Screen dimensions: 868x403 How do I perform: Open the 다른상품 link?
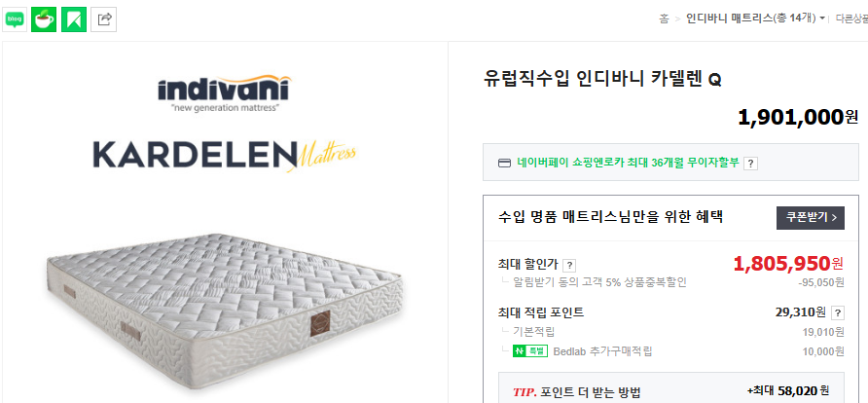point(851,18)
